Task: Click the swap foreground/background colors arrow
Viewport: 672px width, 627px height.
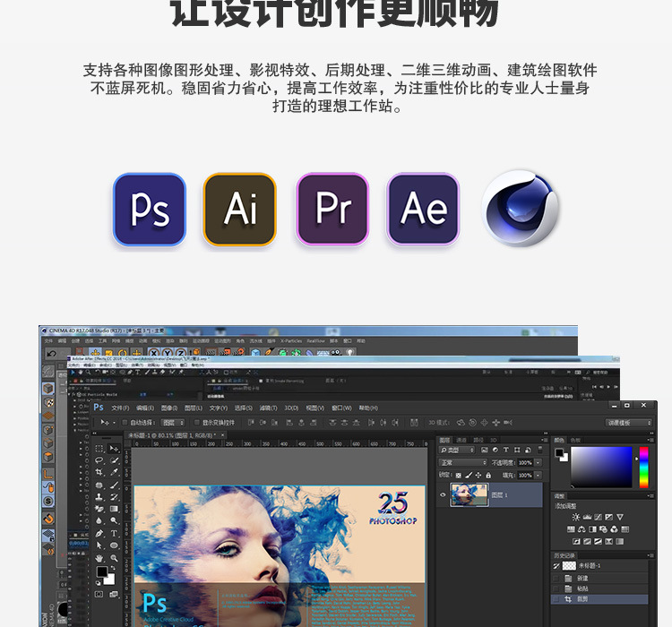Action: tap(112, 570)
